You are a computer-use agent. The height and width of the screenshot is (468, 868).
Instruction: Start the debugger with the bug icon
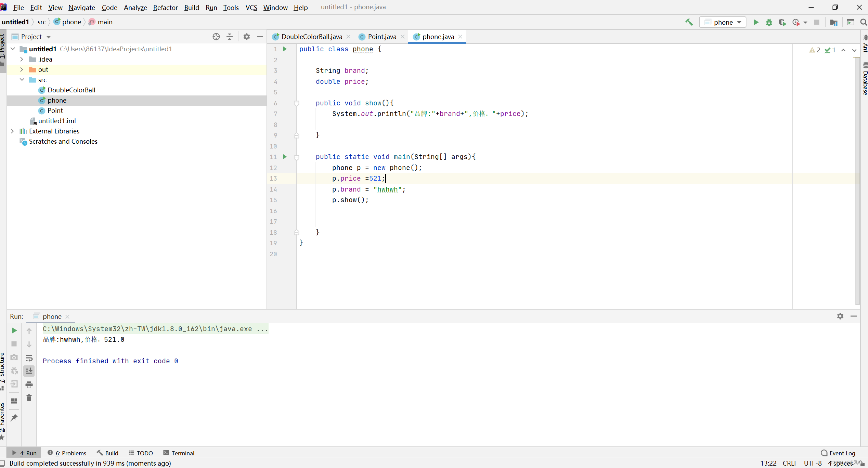[x=769, y=22]
